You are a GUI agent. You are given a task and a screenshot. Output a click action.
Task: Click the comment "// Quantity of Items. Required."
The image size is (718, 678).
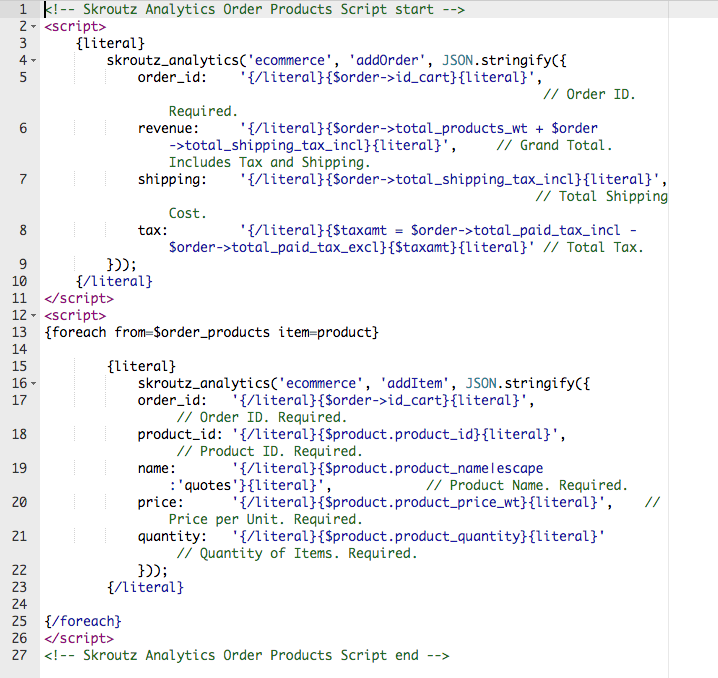click(x=297, y=553)
